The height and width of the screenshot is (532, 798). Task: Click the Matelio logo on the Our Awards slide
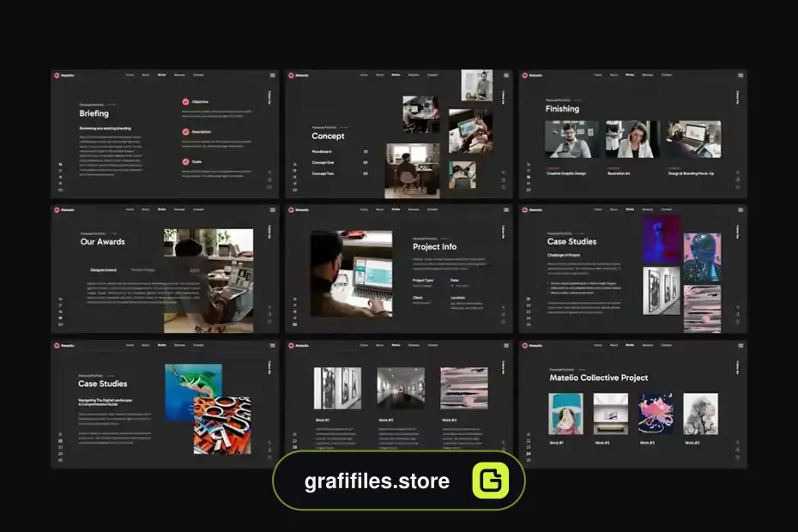(64, 209)
